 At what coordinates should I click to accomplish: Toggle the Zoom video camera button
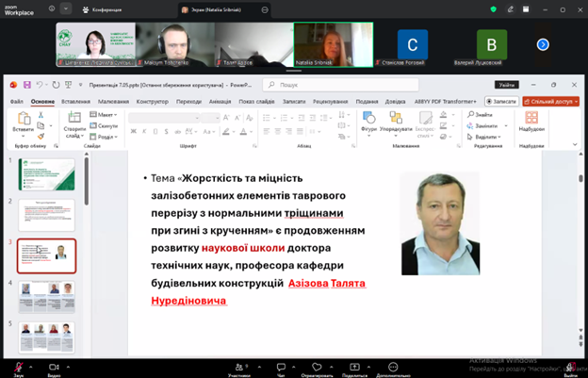tap(55, 367)
